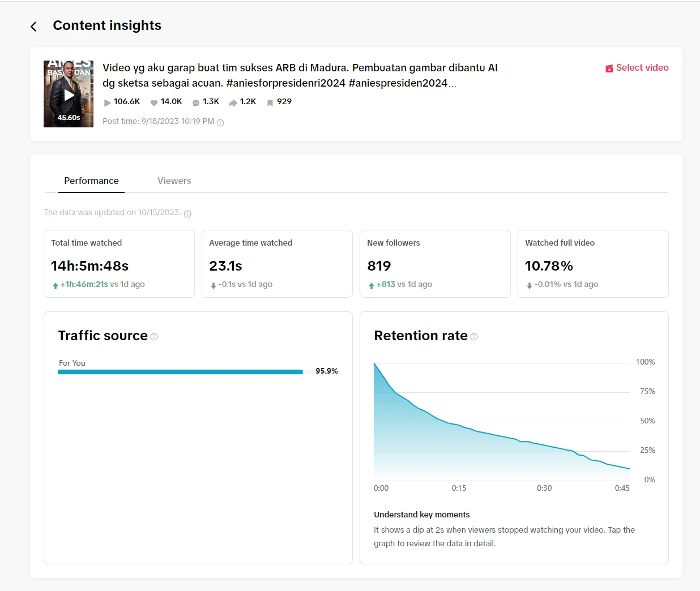Click the views play icon near 106.6K
The width and height of the screenshot is (700, 591).
click(107, 102)
